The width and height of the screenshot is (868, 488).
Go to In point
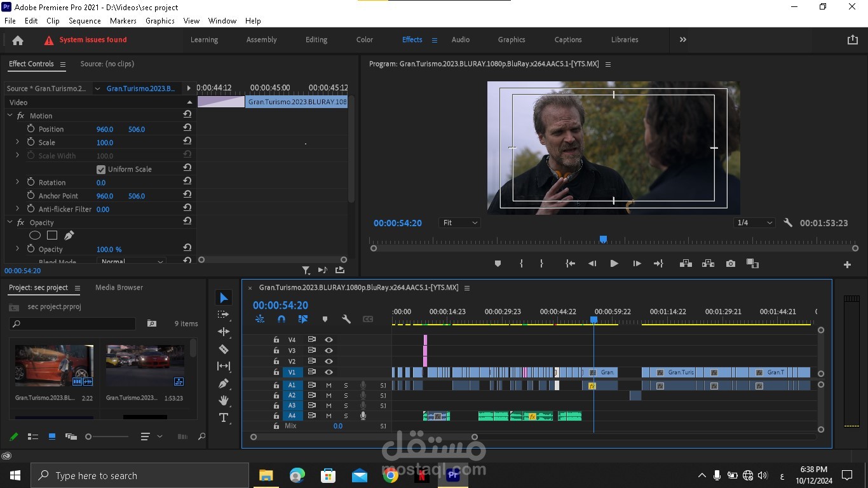(571, 264)
